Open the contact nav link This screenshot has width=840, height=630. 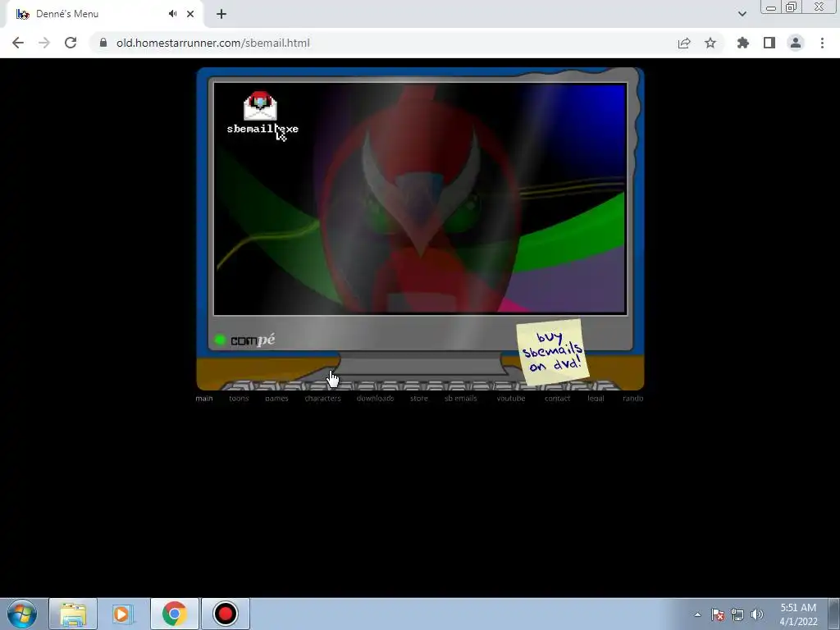(557, 398)
